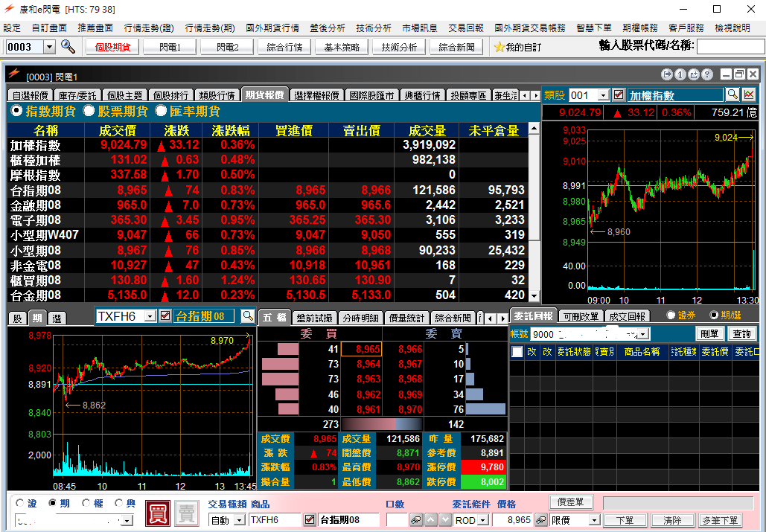Image resolution: width=766 pixels, height=532 pixels.
Task: Click the magnifier icon beside the 0003 code box
Action: pos(68,47)
